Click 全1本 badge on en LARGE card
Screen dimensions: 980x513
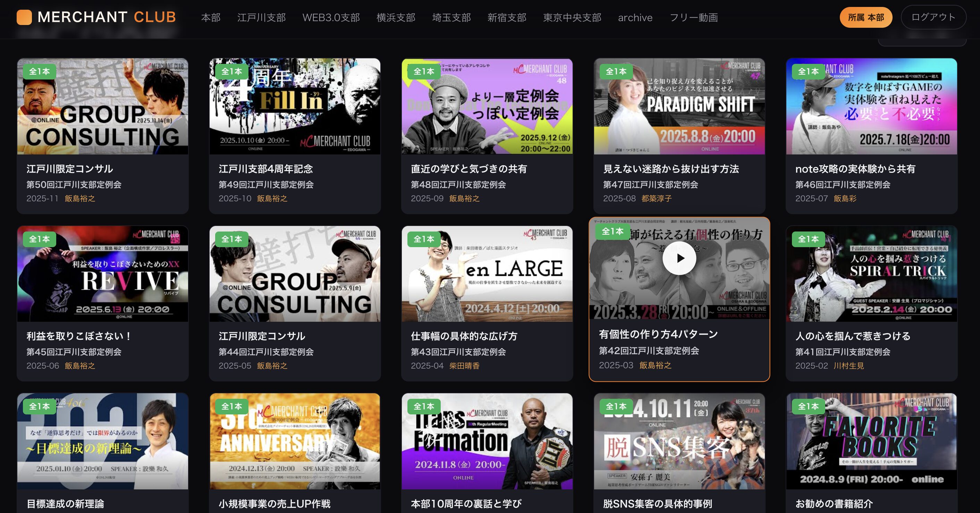tap(424, 239)
